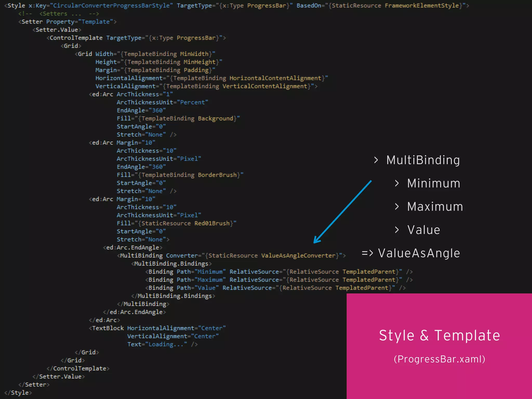Select the Binding Path="Value" code line
Image resolution: width=532 pixels, height=399 pixels.
pyautogui.click(x=275, y=288)
